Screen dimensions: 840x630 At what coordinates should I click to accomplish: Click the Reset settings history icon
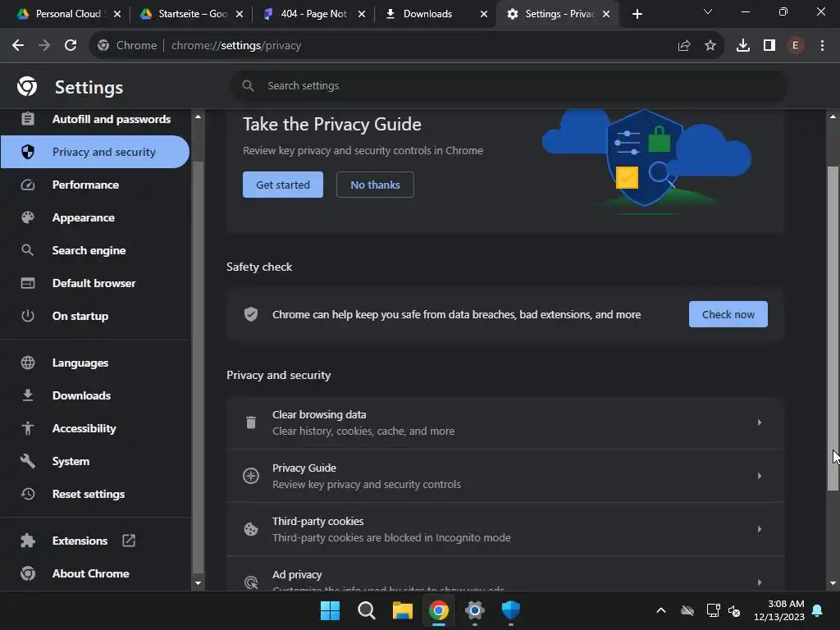point(28,493)
